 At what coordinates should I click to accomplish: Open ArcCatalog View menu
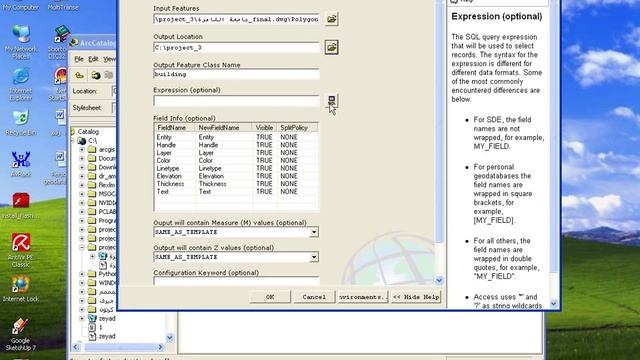[109, 59]
